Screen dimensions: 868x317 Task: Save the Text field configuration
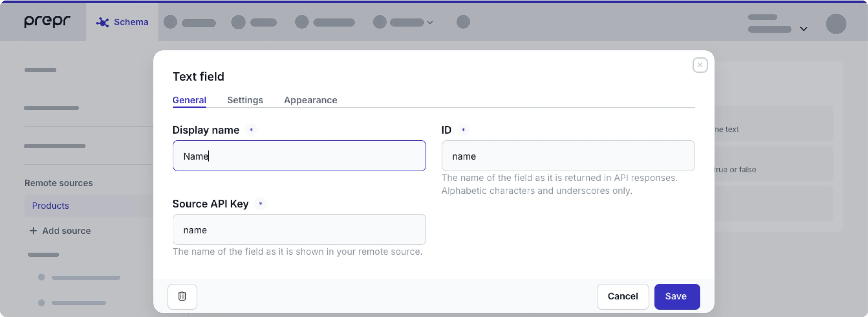tap(677, 296)
